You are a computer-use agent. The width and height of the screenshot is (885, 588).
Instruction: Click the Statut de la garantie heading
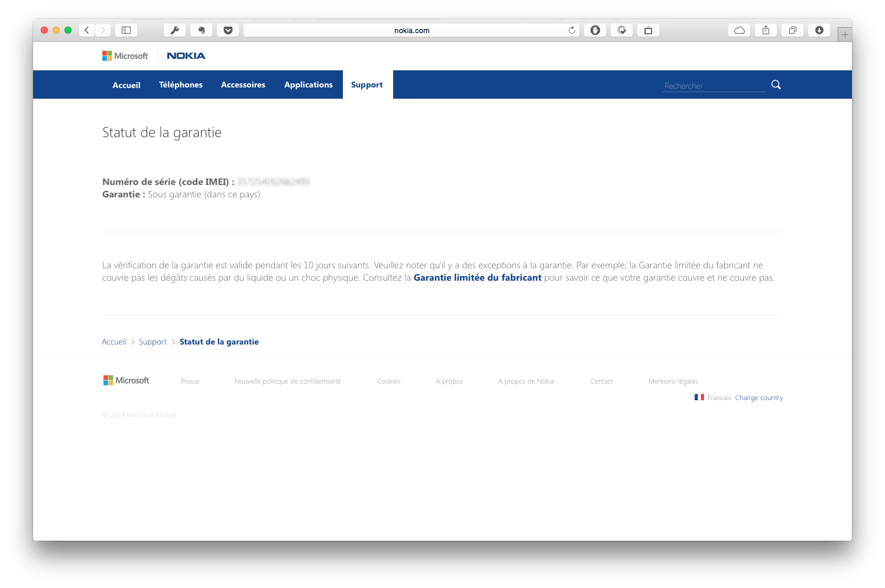162,132
